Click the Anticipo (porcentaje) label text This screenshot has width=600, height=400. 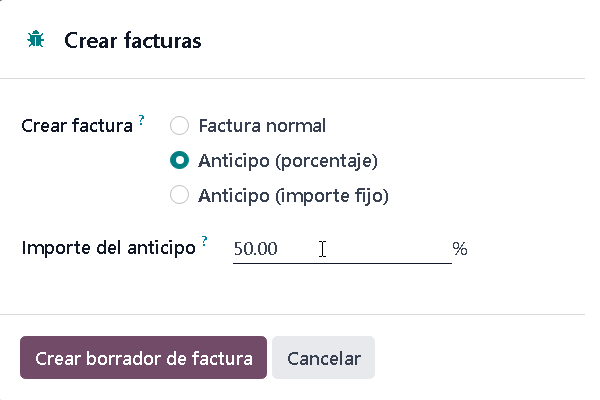click(x=288, y=161)
